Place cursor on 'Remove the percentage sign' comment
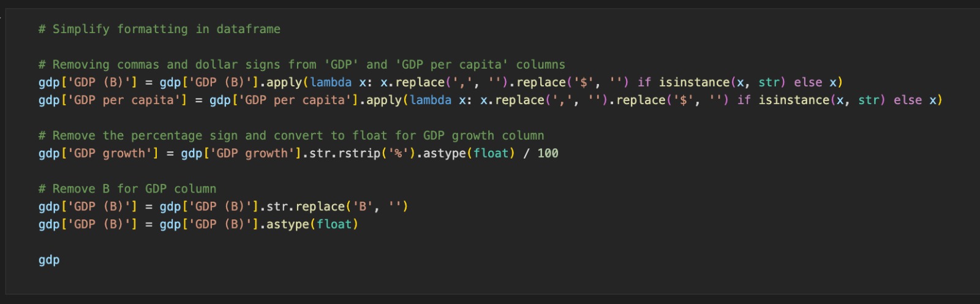Viewport: 980px width, 304px height. 291,135
